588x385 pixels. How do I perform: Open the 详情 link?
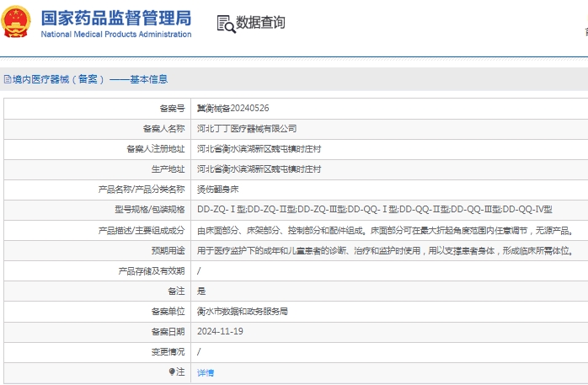(x=206, y=372)
